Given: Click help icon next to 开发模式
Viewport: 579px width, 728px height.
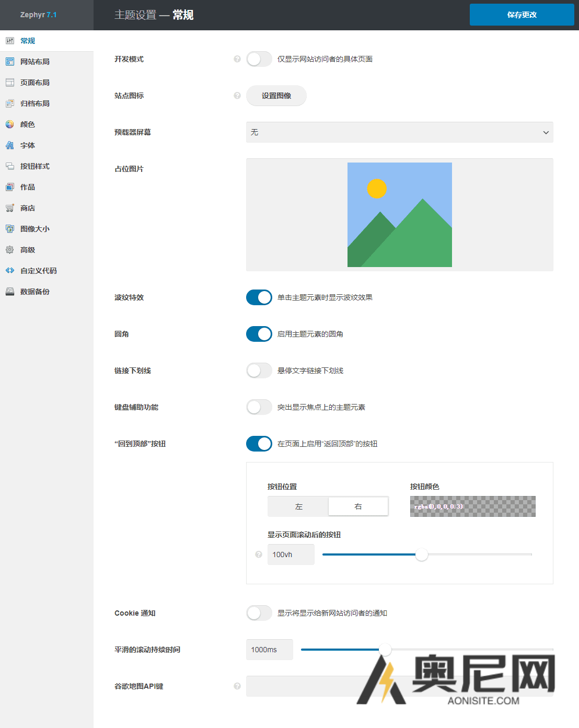Looking at the screenshot, I should pyautogui.click(x=237, y=59).
